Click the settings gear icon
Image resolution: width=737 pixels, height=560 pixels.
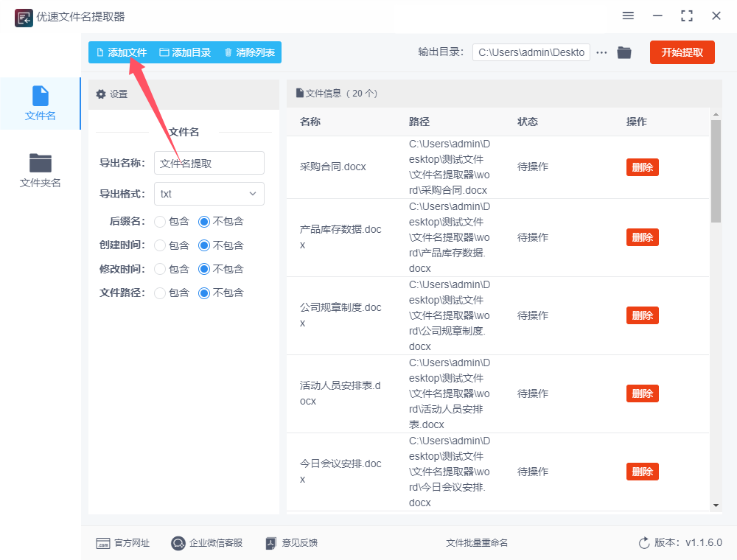tap(101, 94)
